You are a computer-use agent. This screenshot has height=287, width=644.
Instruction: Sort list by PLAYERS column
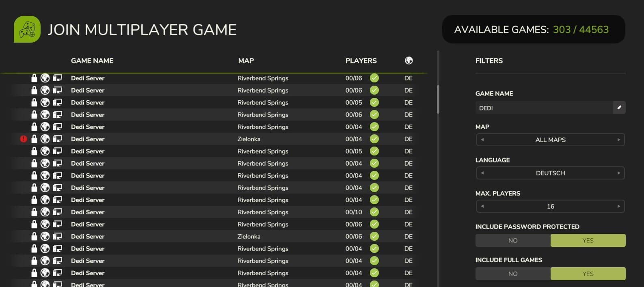coord(361,60)
